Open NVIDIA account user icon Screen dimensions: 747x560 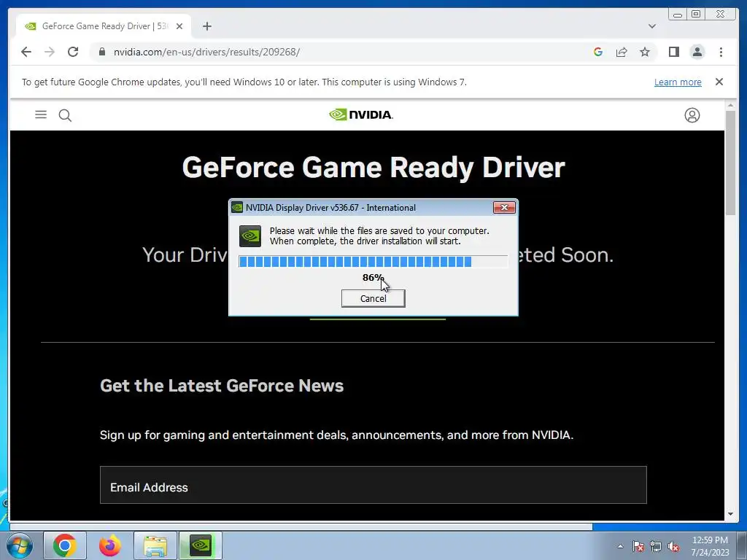click(692, 115)
